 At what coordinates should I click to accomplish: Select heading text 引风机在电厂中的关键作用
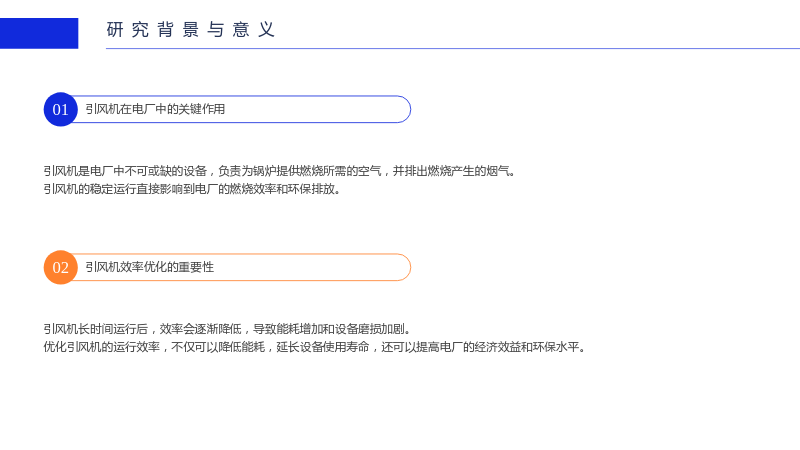click(155, 109)
